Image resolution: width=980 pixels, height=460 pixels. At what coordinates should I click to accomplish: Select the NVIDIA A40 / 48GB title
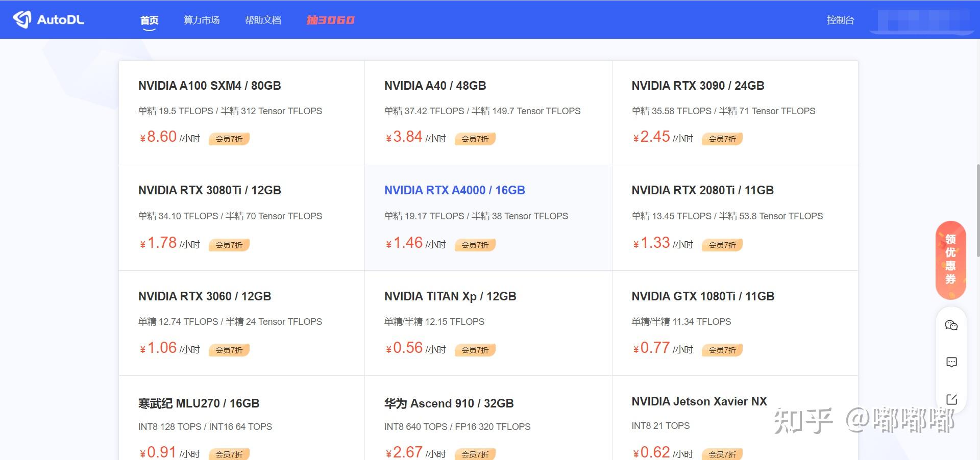click(x=435, y=86)
